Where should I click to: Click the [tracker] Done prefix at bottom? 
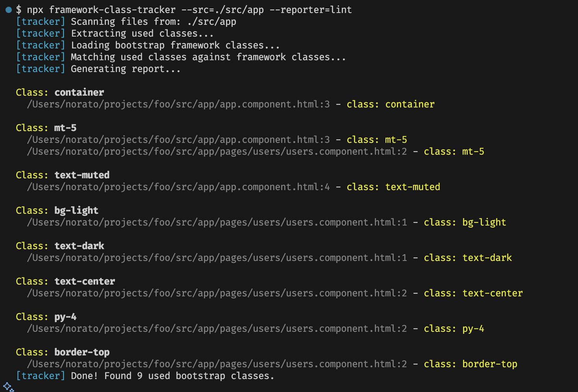pos(40,376)
